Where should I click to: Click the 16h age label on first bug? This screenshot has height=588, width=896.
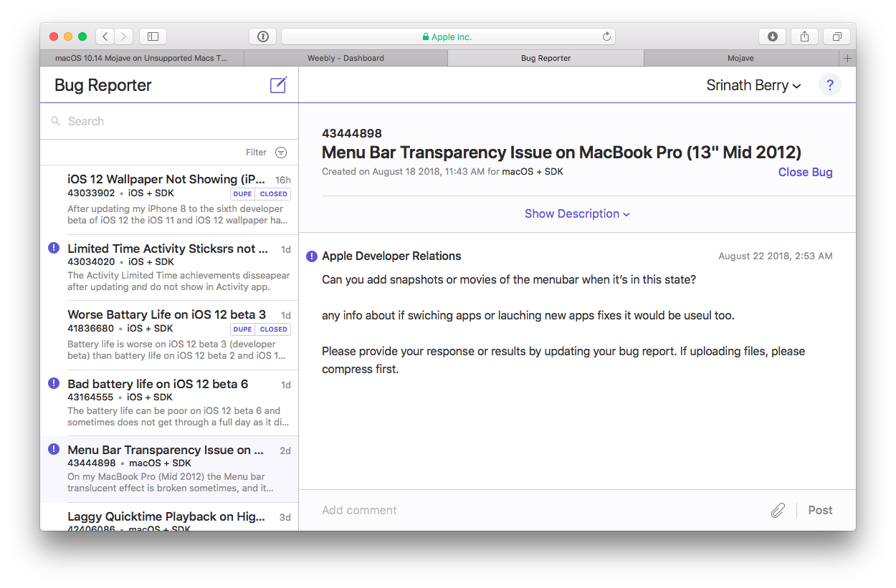(x=283, y=180)
